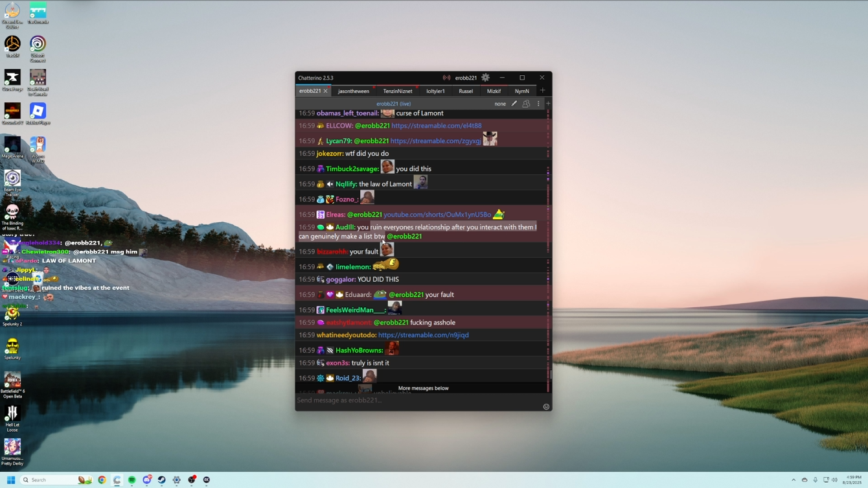Select the Hell Let Loose desktop icon

pos(12,419)
